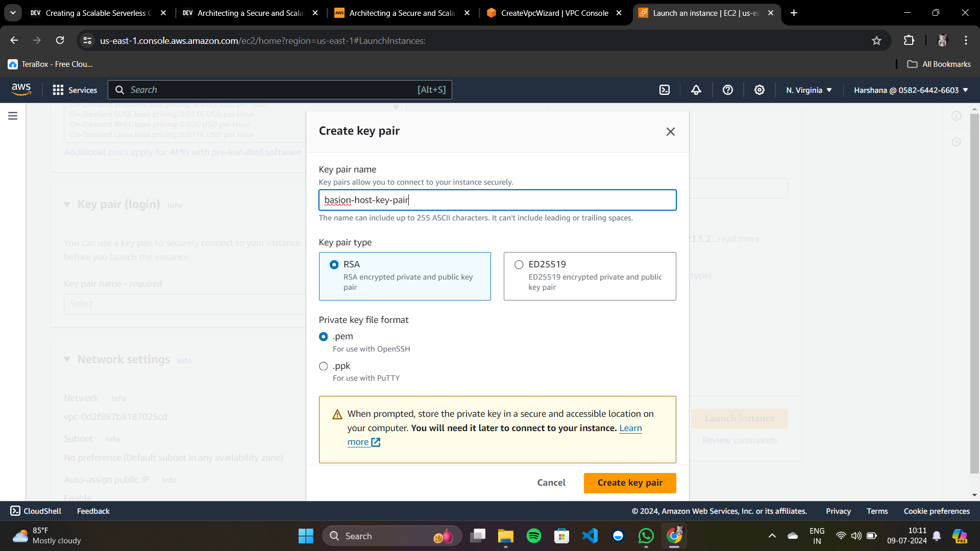Click the Create key pair button
Image resolution: width=980 pixels, height=551 pixels.
[x=630, y=483]
